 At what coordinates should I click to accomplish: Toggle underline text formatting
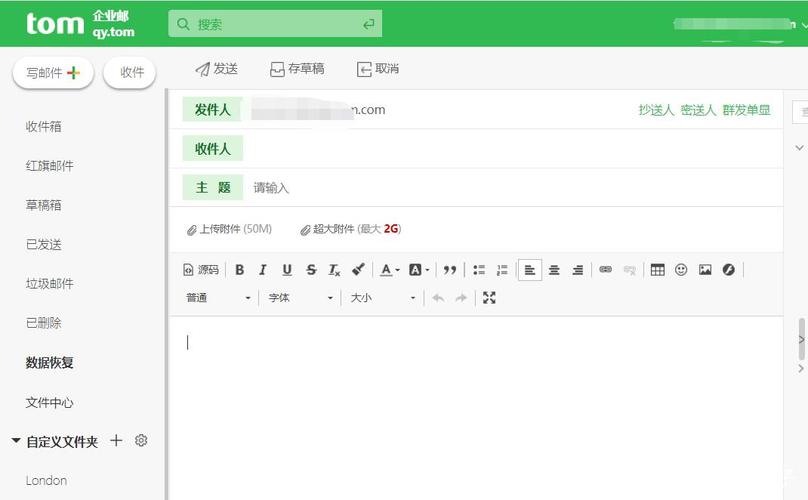click(x=287, y=270)
